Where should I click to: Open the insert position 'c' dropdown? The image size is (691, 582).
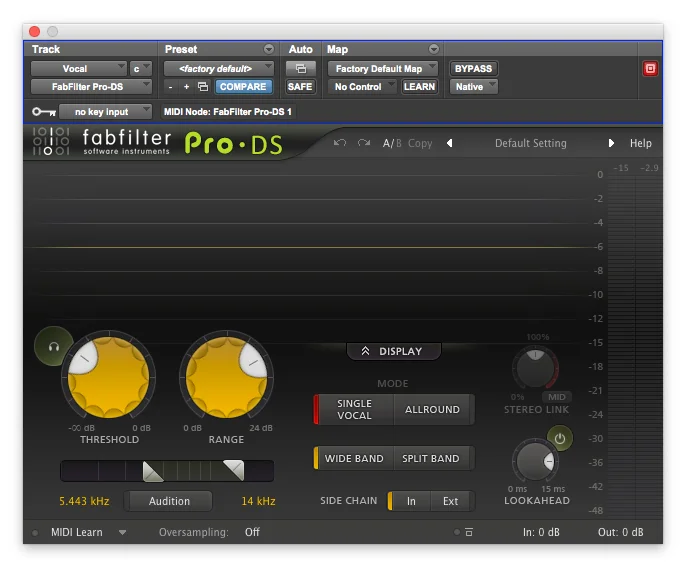[x=141, y=69]
